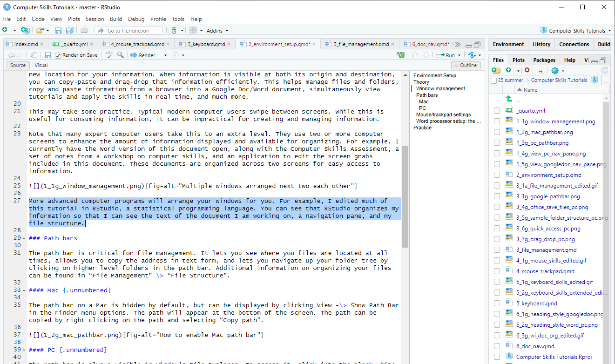The width and height of the screenshot is (615, 364).
Task: Open the Run dropdown arrow
Action: coord(459,55)
